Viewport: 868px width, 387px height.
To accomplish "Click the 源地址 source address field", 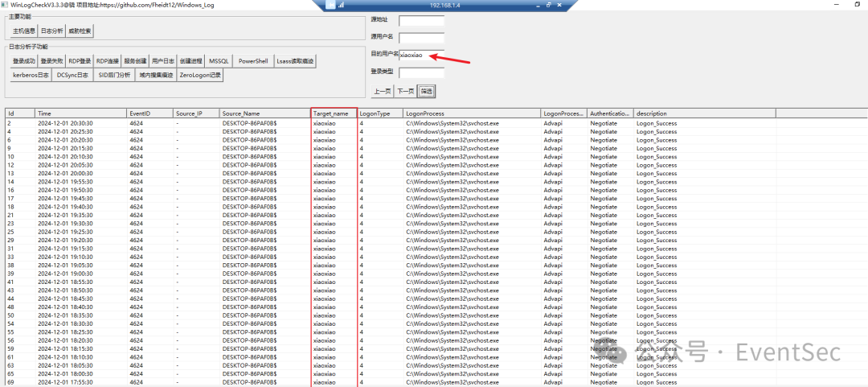I will click(x=421, y=21).
